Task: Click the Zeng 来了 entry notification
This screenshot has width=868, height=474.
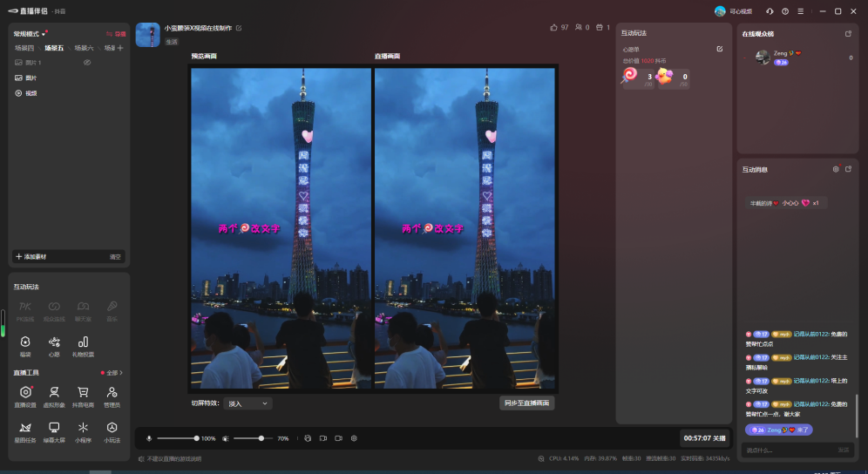Action: point(778,430)
